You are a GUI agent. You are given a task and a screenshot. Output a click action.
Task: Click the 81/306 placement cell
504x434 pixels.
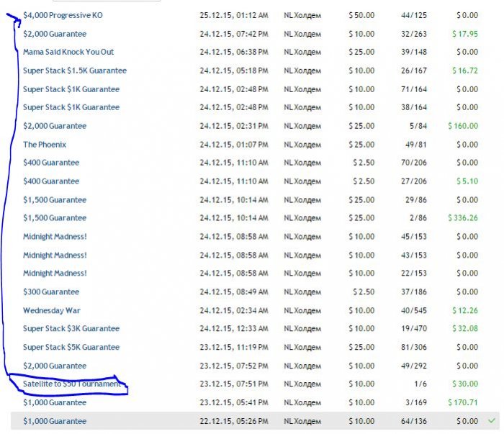click(x=414, y=347)
